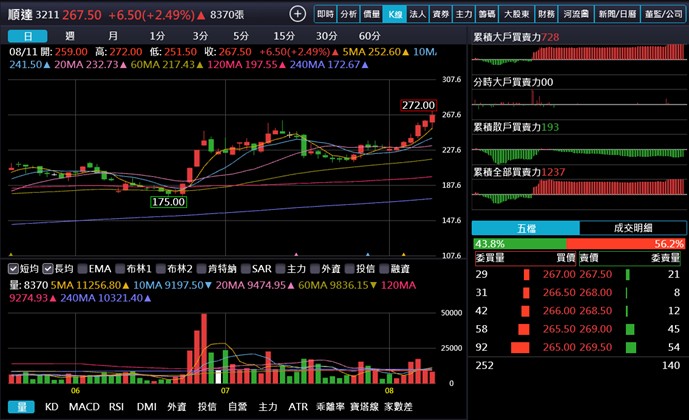The width and height of the screenshot is (689, 420).
Task: Click the 272.00 high price label
Action: tap(418, 105)
